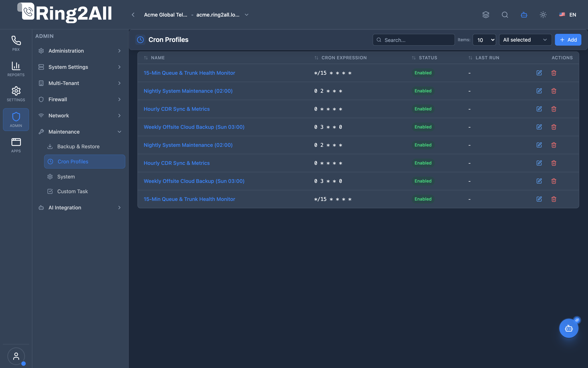This screenshot has width=588, height=368.
Task: Open the first Weekly Offsite Cloud Backup link
Action: (x=194, y=127)
